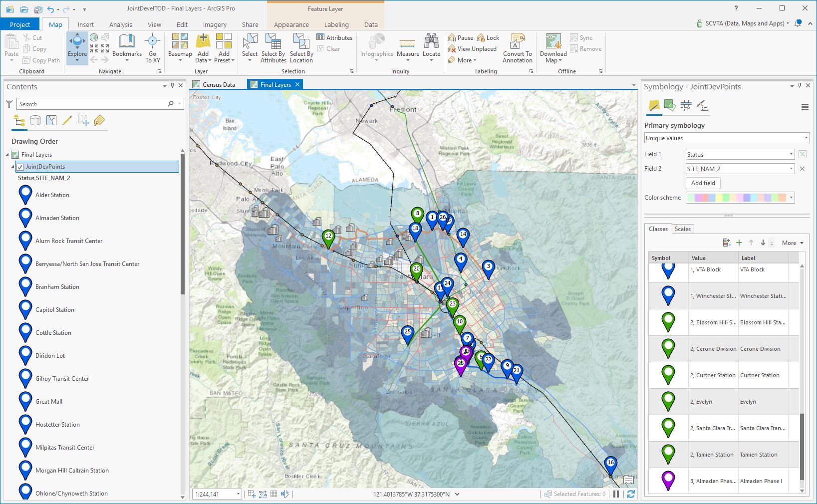Click the Add field button
The image size is (817, 504).
point(703,183)
